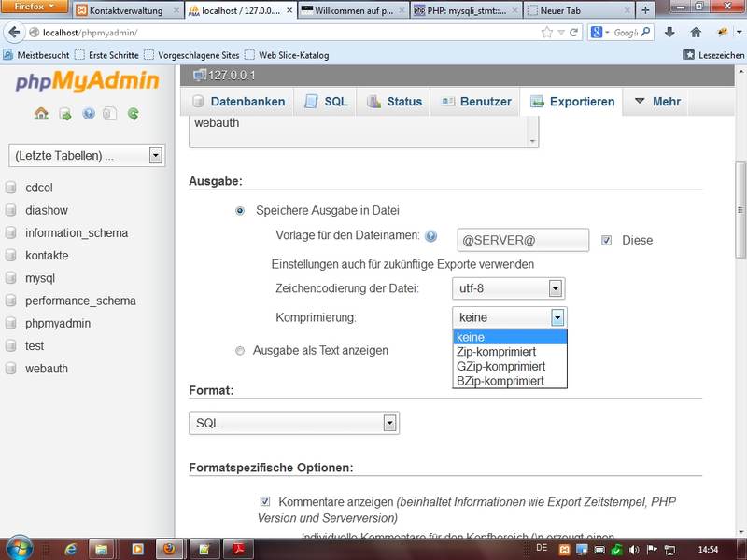
Task: Open Internet Explorer from the taskbar
Action: point(70,548)
